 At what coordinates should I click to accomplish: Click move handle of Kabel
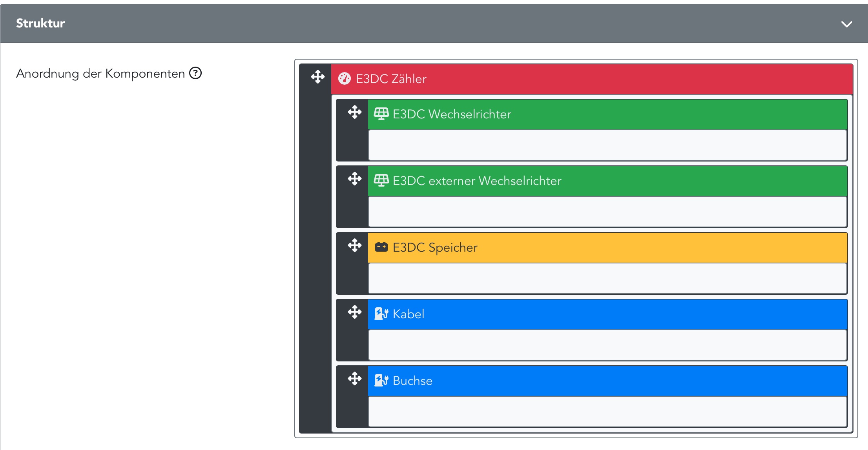coord(354,312)
